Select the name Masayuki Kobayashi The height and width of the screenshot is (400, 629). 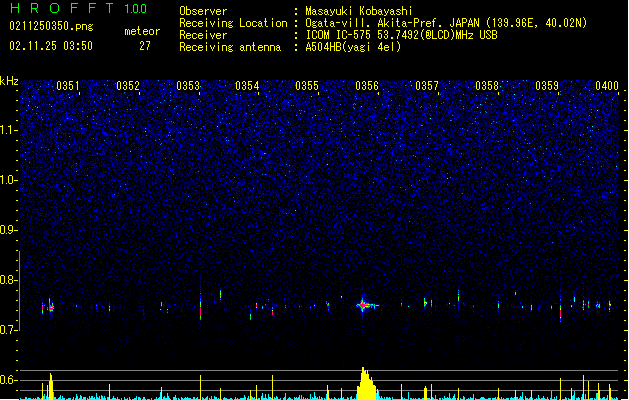pyautogui.click(x=359, y=11)
